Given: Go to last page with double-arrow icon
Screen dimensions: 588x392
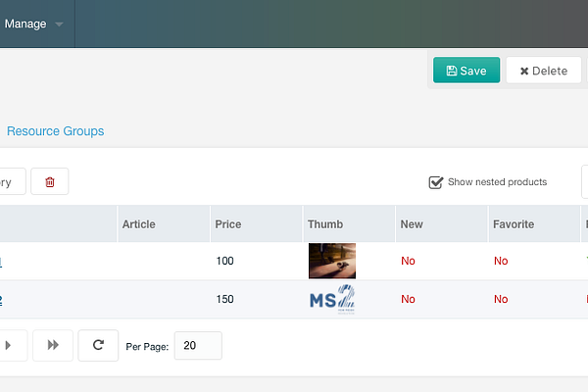Looking at the screenshot, I should click(53, 345).
